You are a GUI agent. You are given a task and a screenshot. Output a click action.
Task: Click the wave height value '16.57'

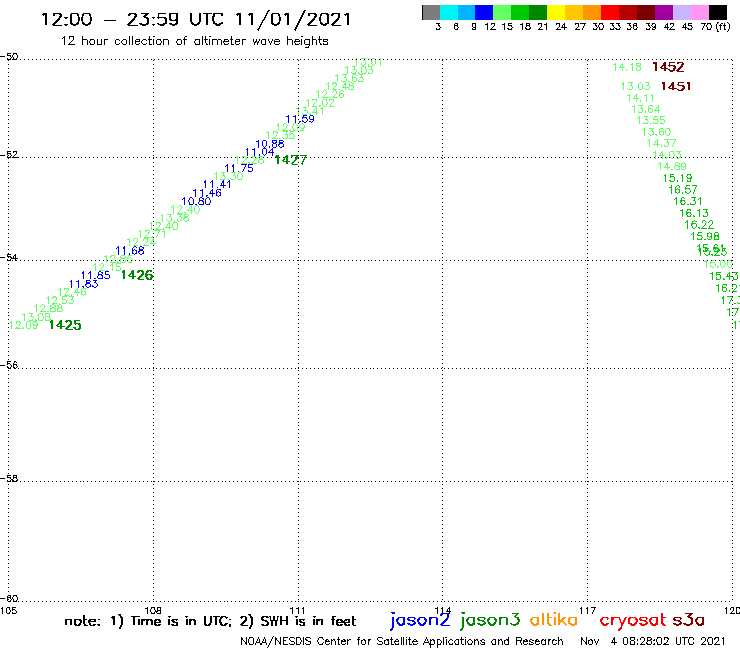(682, 190)
